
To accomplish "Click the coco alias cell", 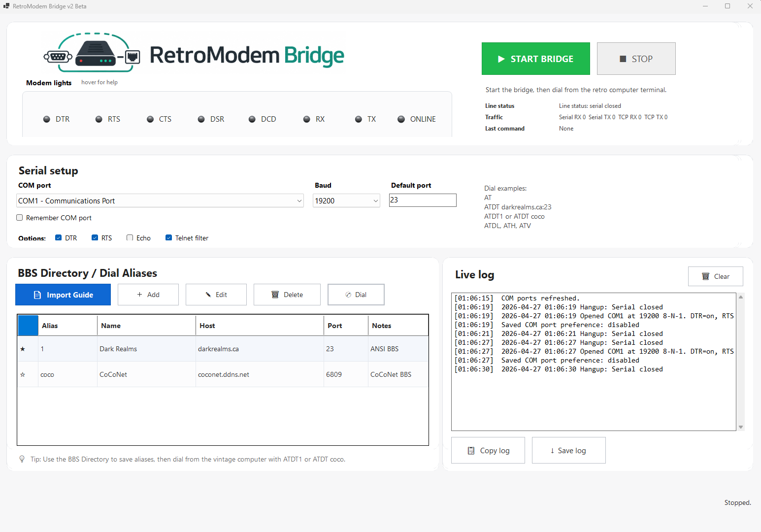I will [67, 374].
